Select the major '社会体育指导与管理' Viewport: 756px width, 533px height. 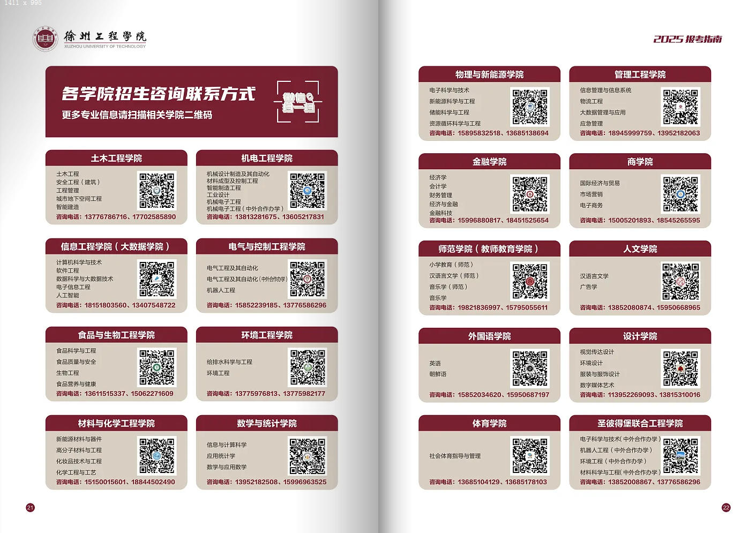click(x=455, y=456)
